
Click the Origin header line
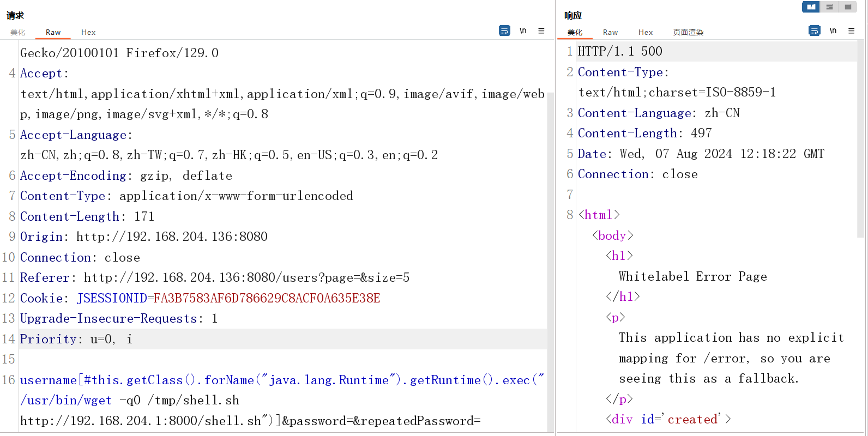pyautogui.click(x=144, y=237)
